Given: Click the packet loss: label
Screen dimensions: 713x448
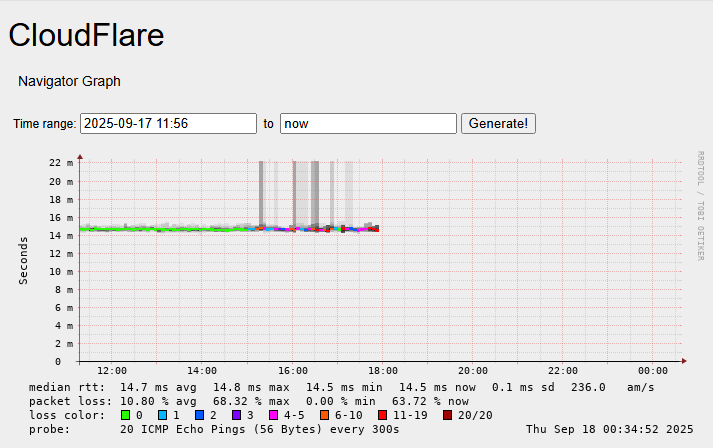Looking at the screenshot, I should 70,402.
